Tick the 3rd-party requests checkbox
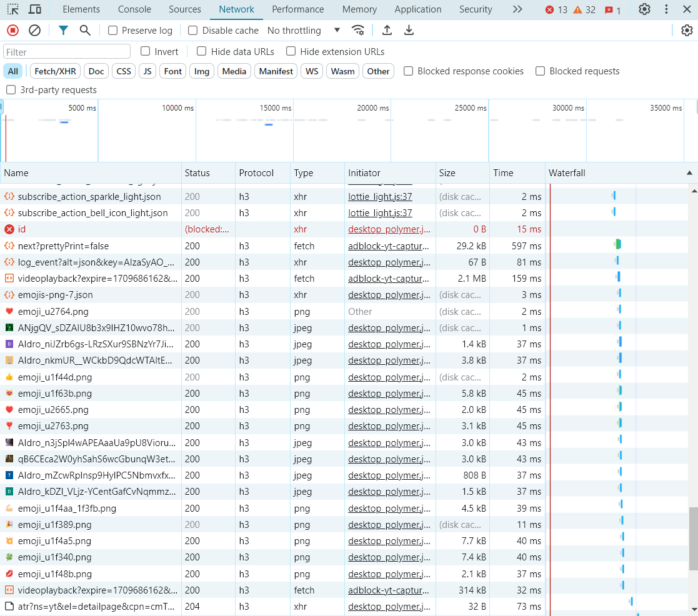The width and height of the screenshot is (698, 616). (x=11, y=90)
